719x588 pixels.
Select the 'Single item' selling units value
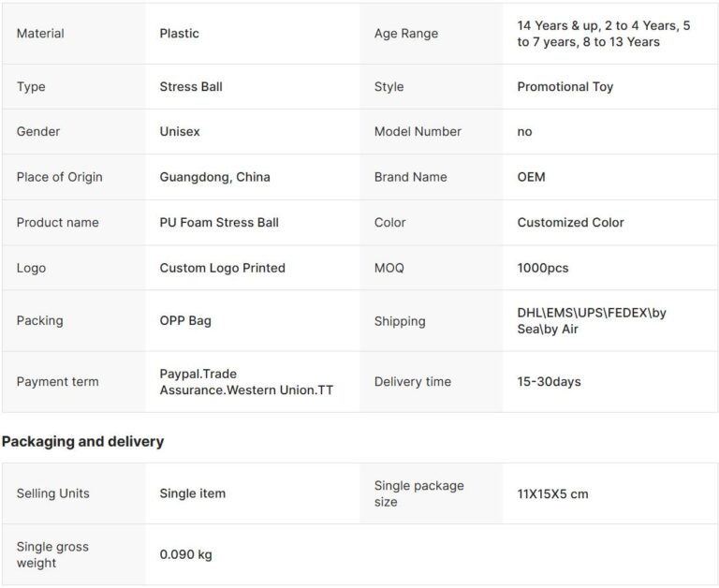point(193,493)
